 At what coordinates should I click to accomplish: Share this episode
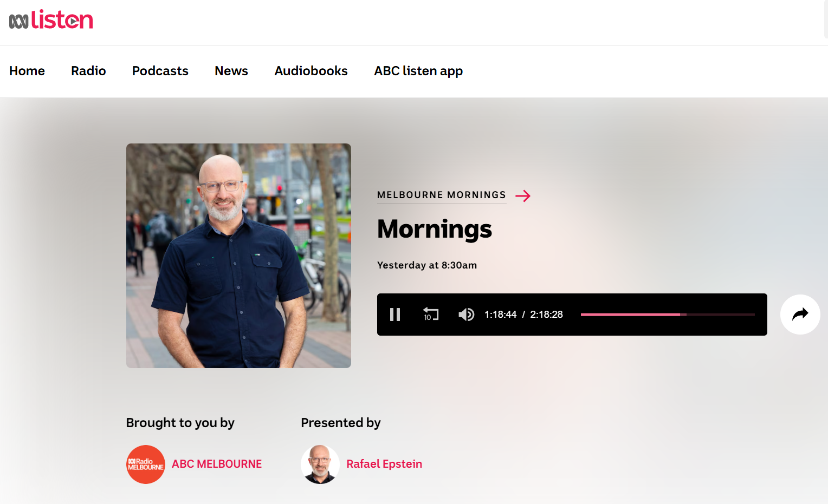pos(800,315)
